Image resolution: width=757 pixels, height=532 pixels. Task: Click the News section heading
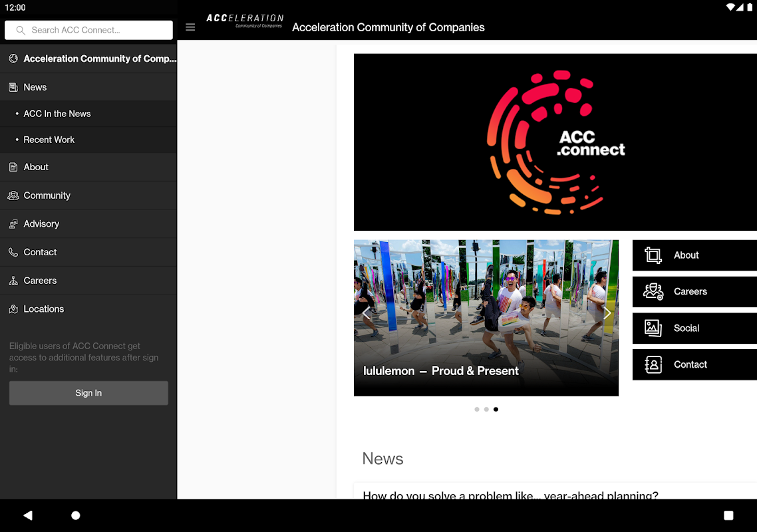click(383, 459)
